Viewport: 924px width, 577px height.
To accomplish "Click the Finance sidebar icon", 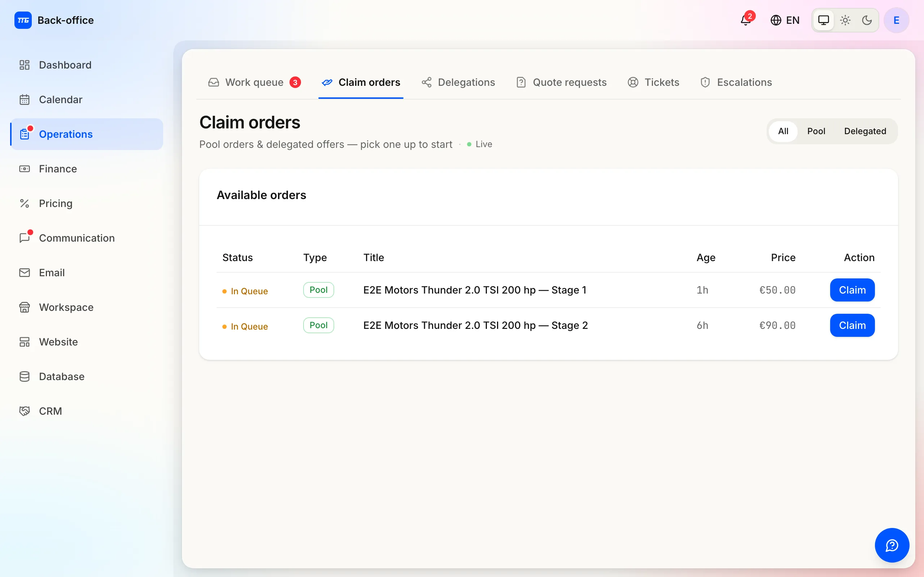I will pos(25,169).
